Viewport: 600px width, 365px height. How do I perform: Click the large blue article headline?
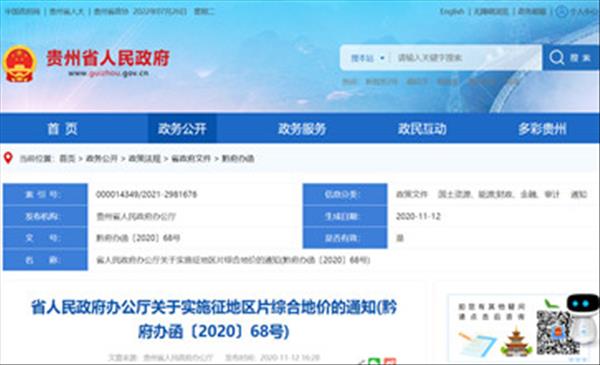coord(214,319)
